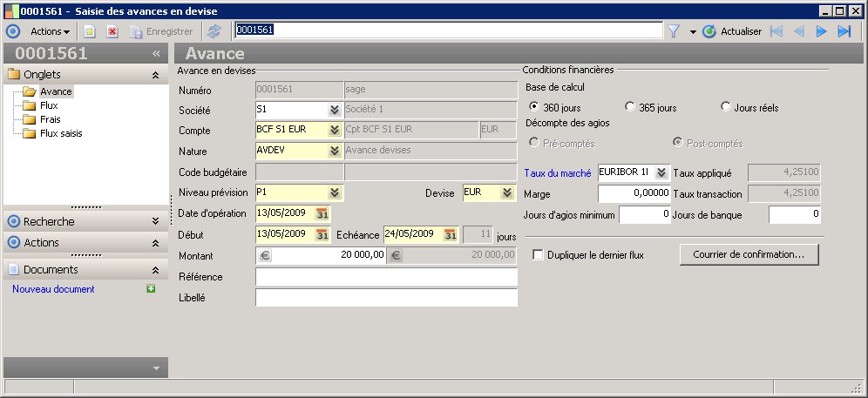Select 365 jours calculation base
Screen dimensions: 868x398
629,107
